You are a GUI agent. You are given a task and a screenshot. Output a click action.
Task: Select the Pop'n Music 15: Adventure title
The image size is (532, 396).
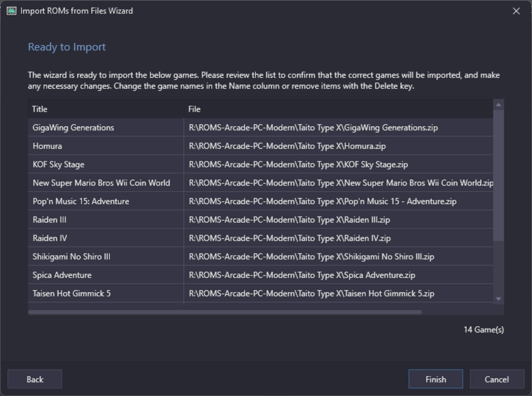[106, 201]
